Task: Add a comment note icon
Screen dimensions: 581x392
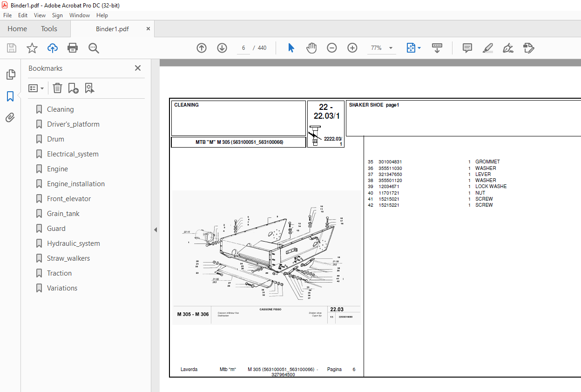Action: (x=467, y=48)
